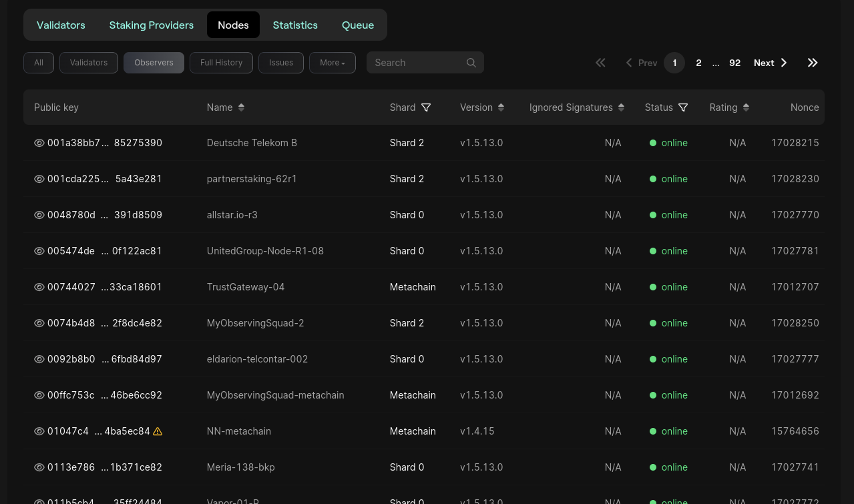Click eye icon beside TrustGateway-04 key
Image resolution: width=854 pixels, height=504 pixels.
pyautogui.click(x=39, y=287)
